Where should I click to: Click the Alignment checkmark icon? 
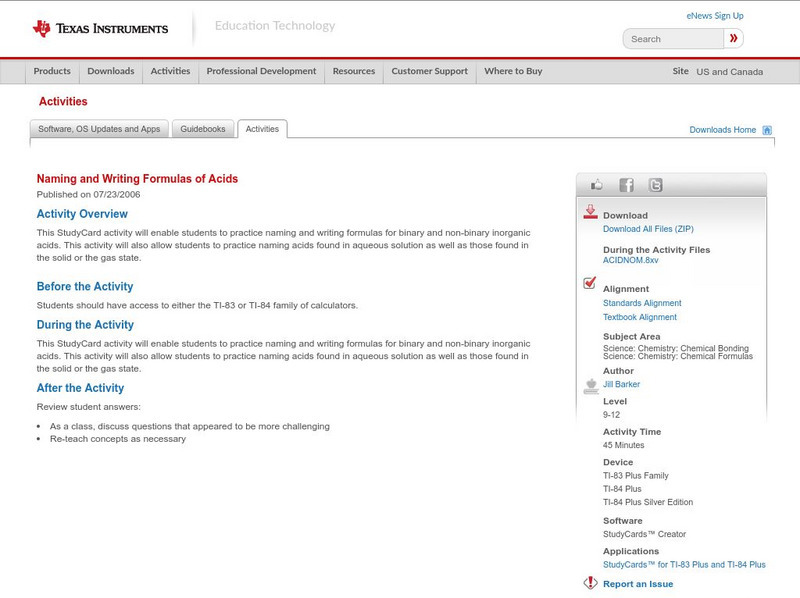pos(590,283)
